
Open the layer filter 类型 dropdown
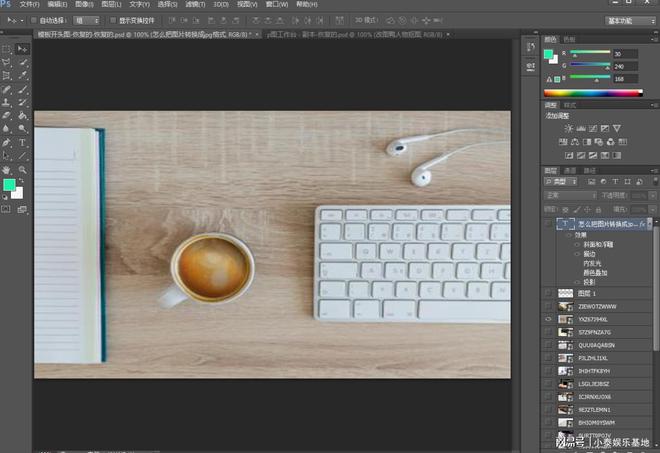[x=561, y=181]
